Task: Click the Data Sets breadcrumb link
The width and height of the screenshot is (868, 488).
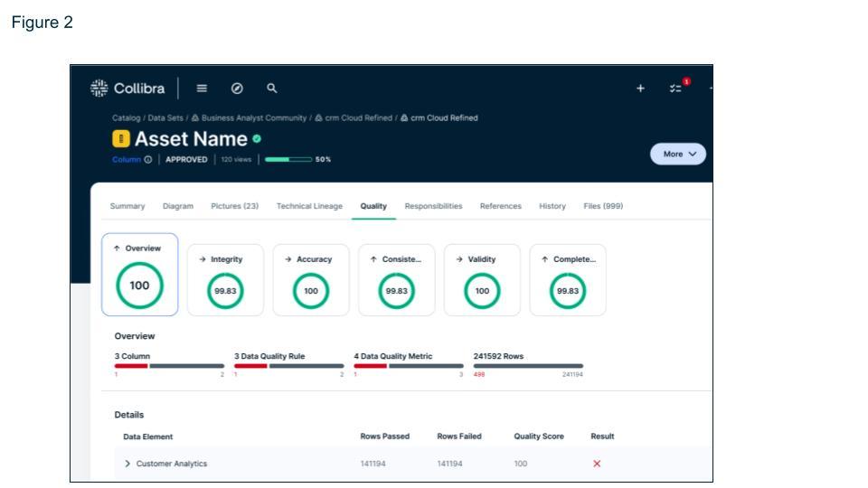Action: pos(165,117)
